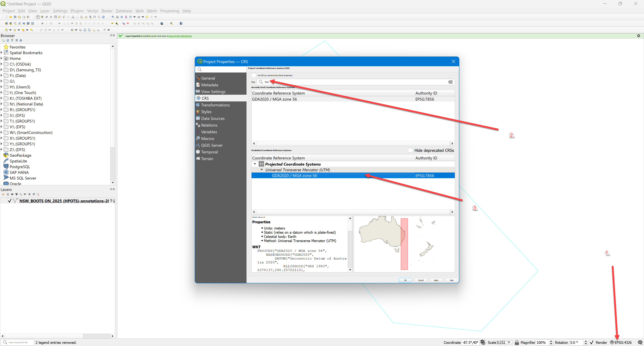This screenshot has width=644, height=346.
Task: Click the Help button in Project Properties
Action: point(451,280)
